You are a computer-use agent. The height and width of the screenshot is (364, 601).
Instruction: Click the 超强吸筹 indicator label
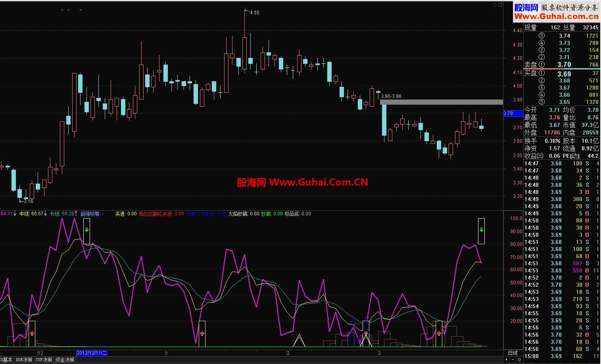point(92,214)
